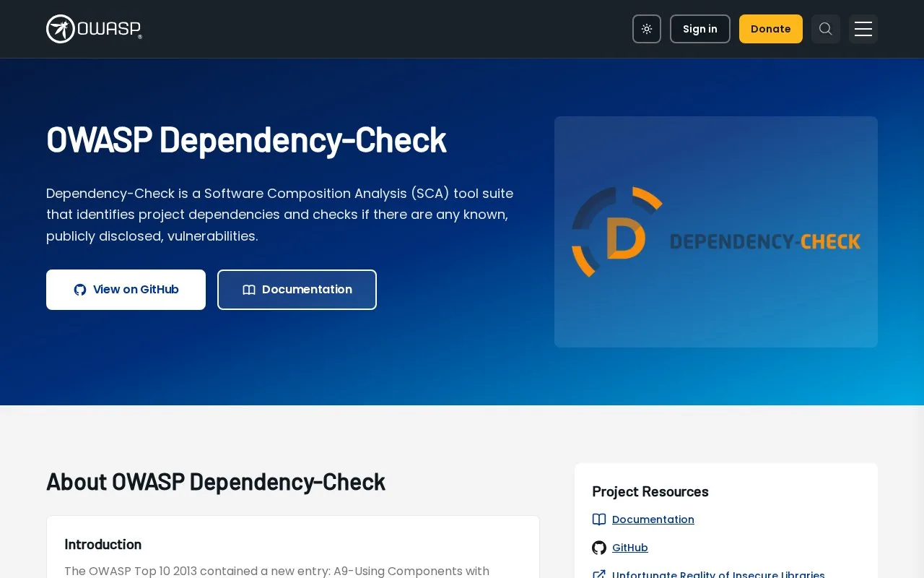The image size is (924, 578).
Task: Click the Introduction heading
Action: tap(103, 544)
